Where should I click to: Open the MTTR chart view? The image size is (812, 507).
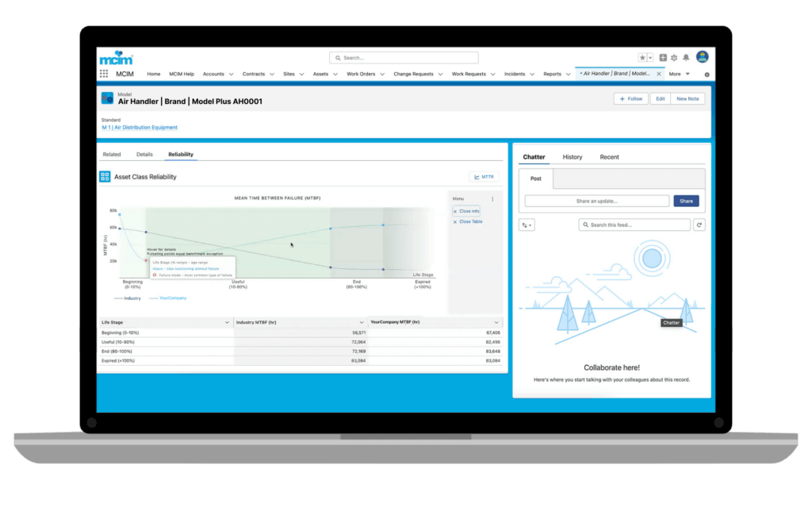pyautogui.click(x=484, y=177)
